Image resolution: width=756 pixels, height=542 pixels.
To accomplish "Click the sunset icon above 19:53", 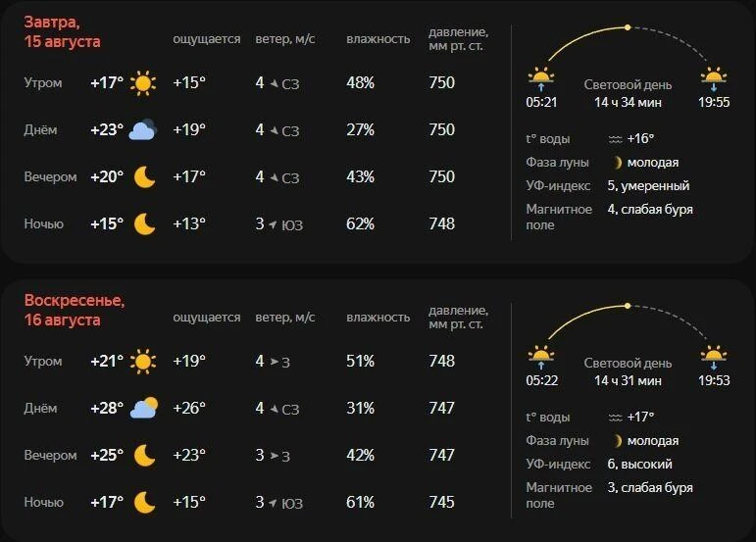I will [714, 358].
